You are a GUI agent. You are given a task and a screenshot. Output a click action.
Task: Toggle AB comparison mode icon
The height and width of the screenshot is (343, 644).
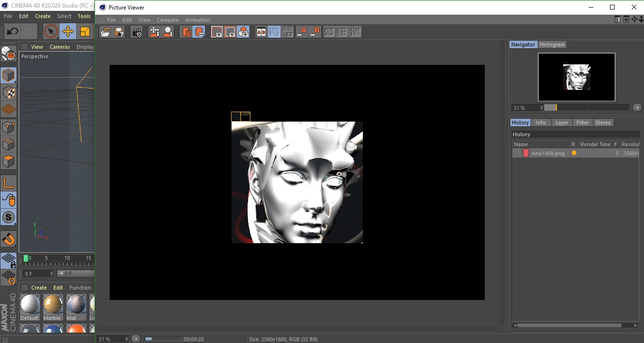pyautogui.click(x=261, y=32)
